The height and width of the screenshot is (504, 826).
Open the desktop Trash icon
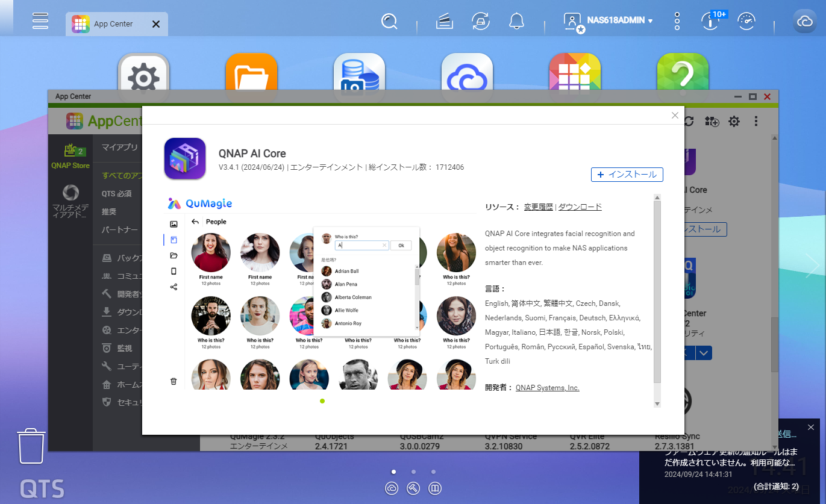click(31, 446)
